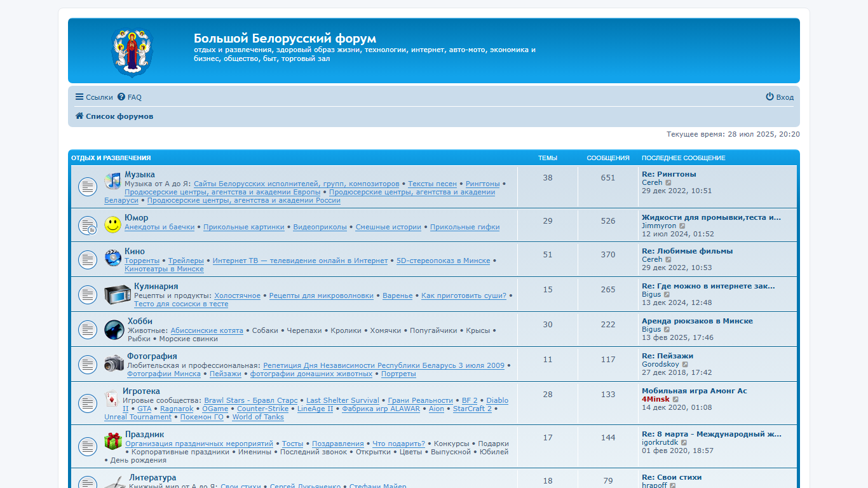This screenshot has width=868, height=488.
Task: View latest post icon next to Bigus in Хобби
Action: coord(667,330)
